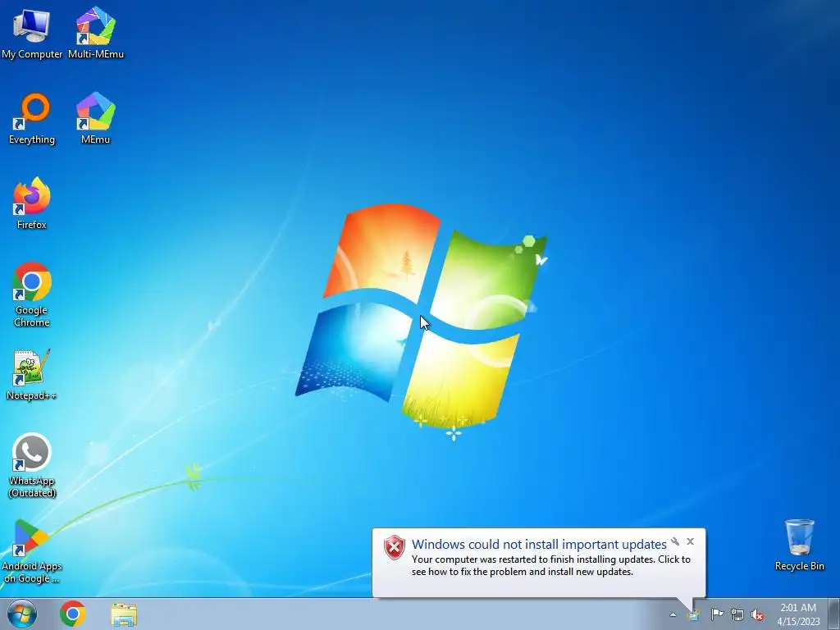Click 'Windows could not install important updates' title
The image size is (840, 630).
[x=539, y=545]
